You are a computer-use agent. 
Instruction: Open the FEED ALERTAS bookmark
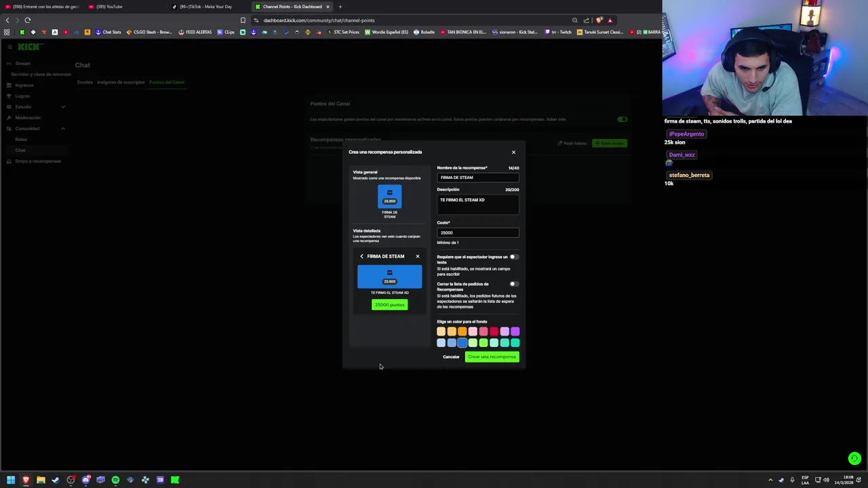coord(195,32)
